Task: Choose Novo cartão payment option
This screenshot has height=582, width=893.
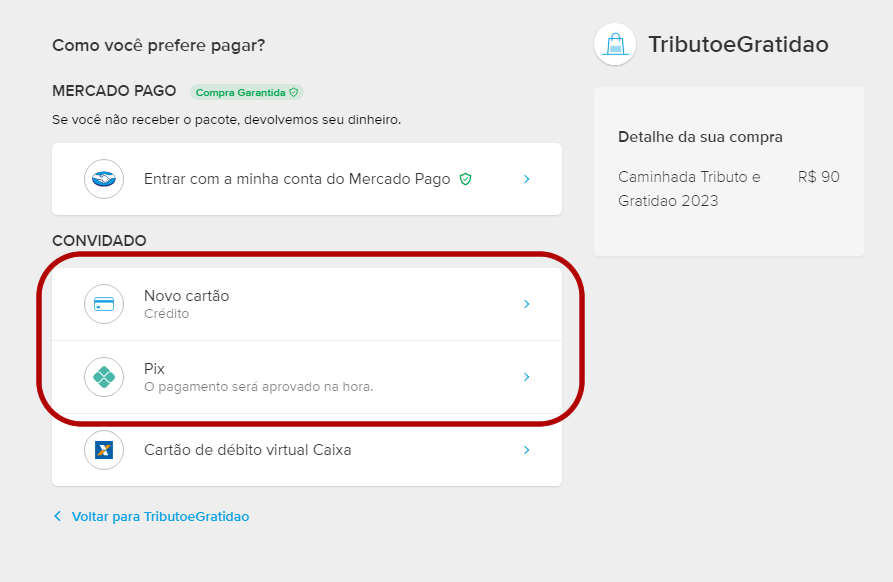Action: coord(307,304)
